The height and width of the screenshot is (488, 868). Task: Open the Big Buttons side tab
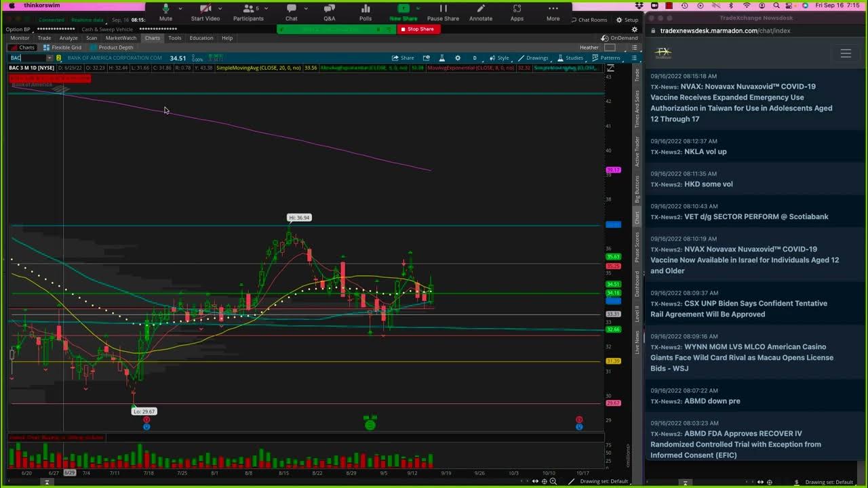pos(637,189)
